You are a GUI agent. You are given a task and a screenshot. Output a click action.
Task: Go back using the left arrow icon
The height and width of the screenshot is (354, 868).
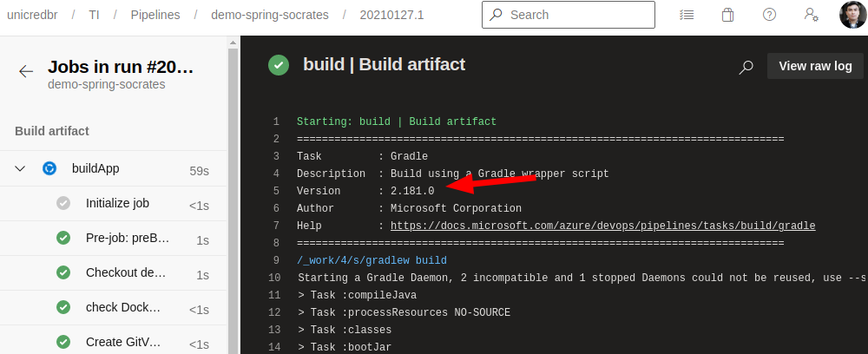click(x=26, y=71)
